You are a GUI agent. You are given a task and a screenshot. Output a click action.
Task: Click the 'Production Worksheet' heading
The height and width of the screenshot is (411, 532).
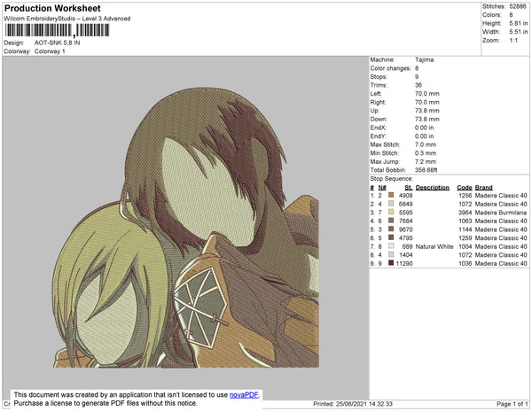pos(52,8)
